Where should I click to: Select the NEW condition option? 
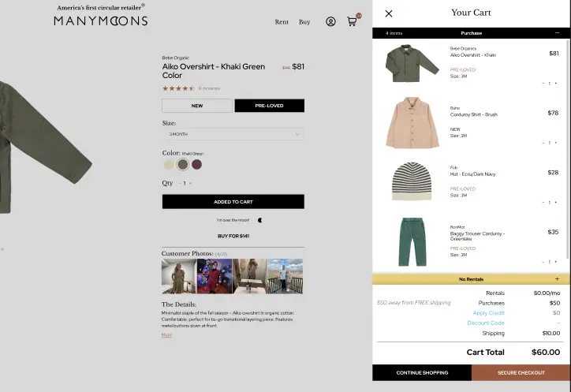pyautogui.click(x=197, y=106)
